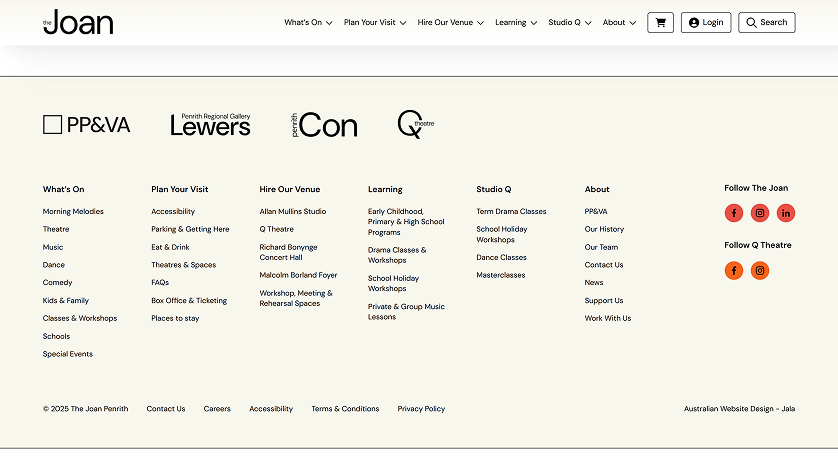The width and height of the screenshot is (838, 471).
Task: Click the Login button
Action: pyautogui.click(x=706, y=22)
